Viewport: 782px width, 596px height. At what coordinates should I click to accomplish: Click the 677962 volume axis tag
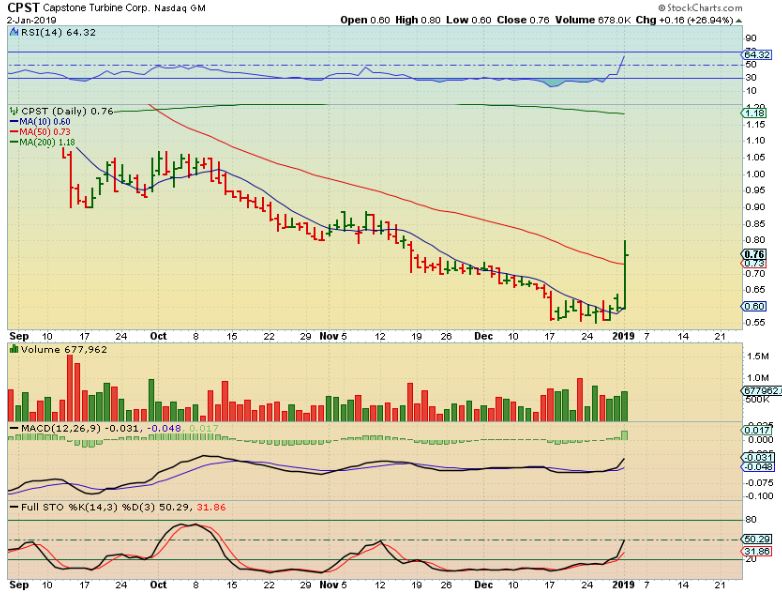click(x=761, y=391)
